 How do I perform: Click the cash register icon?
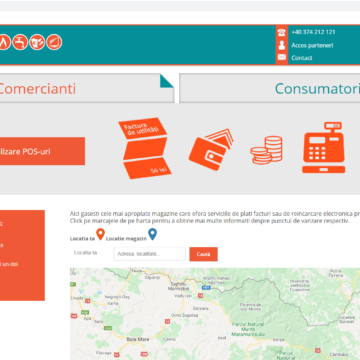click(323, 148)
